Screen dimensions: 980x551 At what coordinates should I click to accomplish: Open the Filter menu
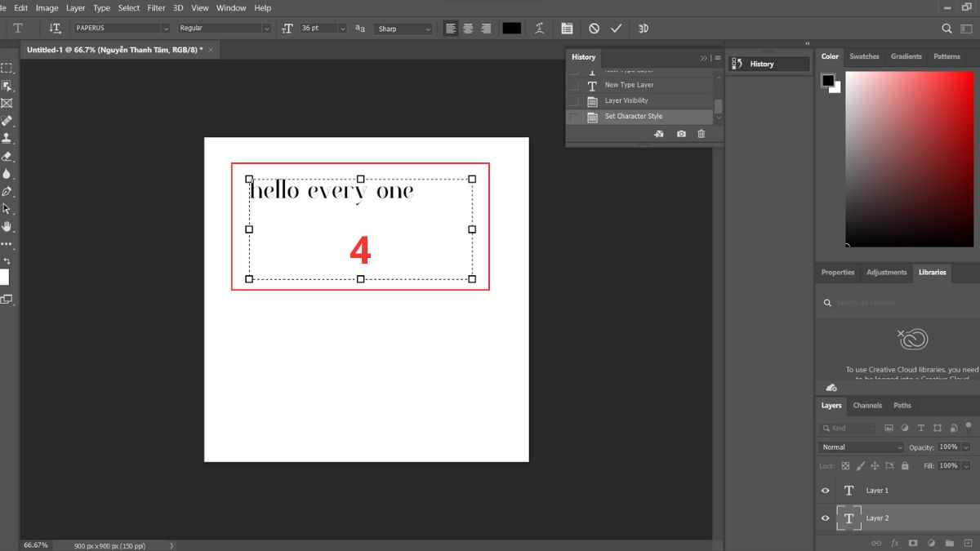[156, 7]
